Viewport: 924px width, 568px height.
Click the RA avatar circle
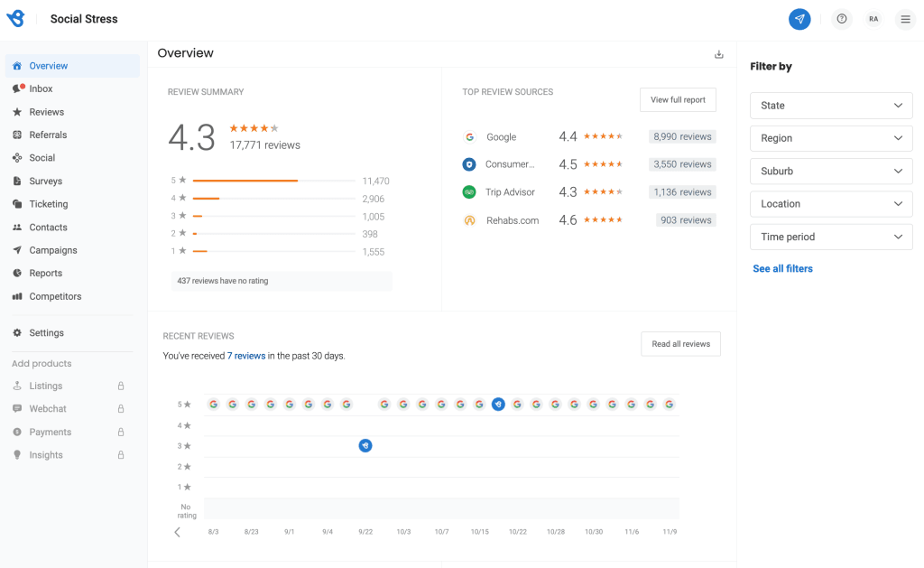pos(873,18)
